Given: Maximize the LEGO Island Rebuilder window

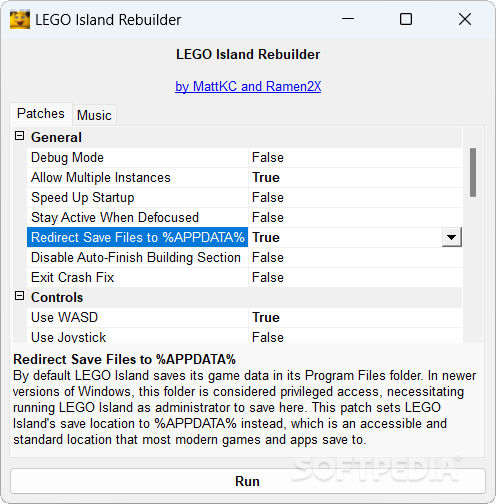Looking at the screenshot, I should 406,19.
